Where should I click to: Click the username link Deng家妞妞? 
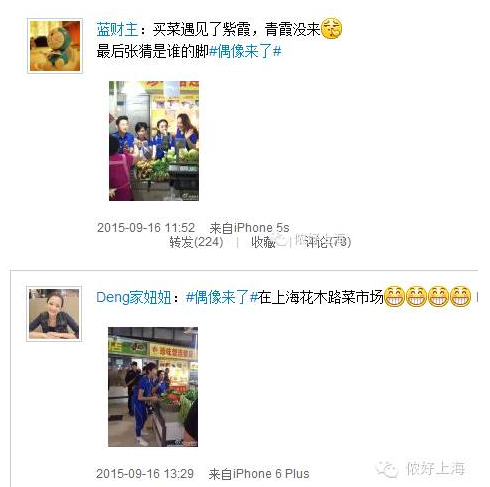click(x=134, y=297)
